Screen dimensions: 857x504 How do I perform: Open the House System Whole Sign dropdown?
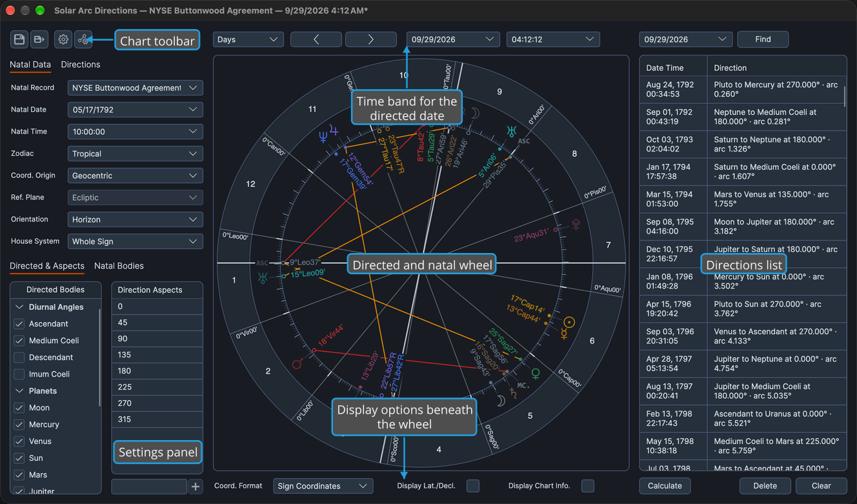[136, 241]
